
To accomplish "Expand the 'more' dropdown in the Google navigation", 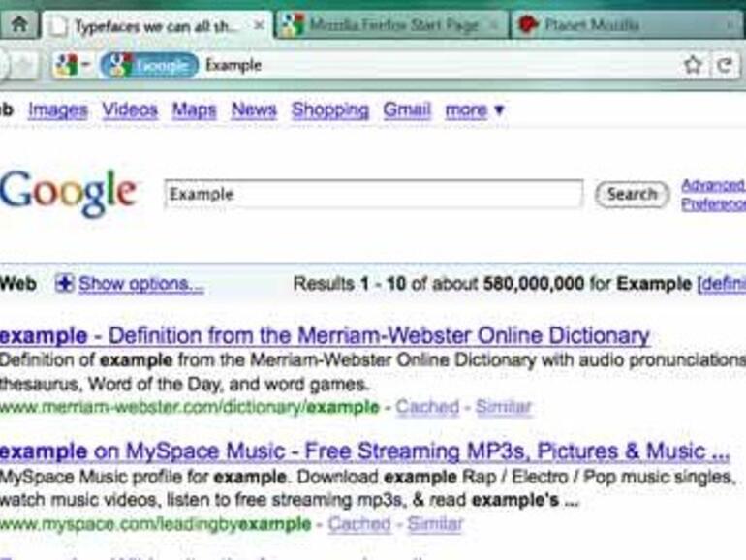I will (475, 110).
